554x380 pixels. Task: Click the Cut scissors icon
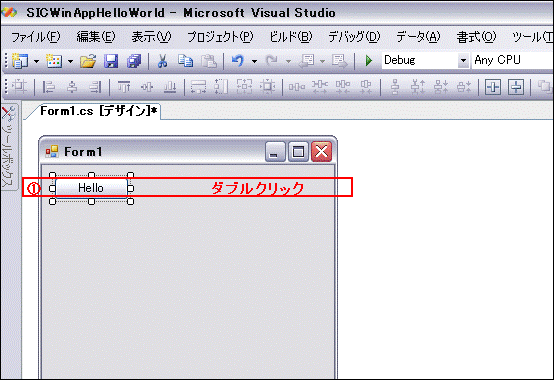click(x=162, y=61)
